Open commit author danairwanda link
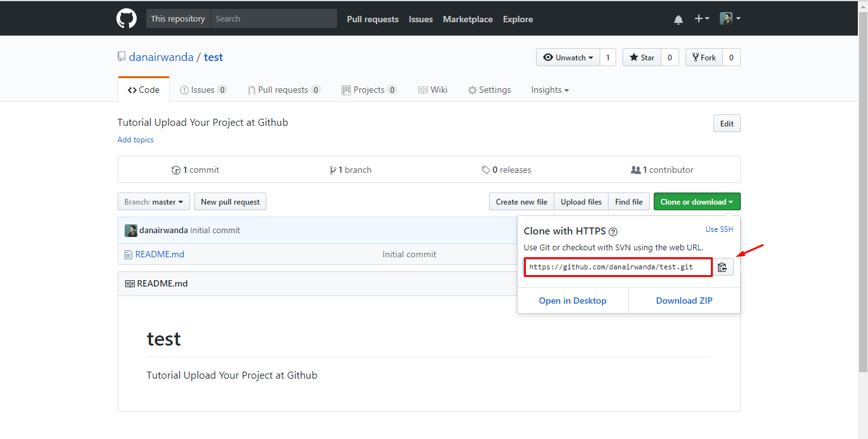This screenshot has width=868, height=439. pos(163,231)
